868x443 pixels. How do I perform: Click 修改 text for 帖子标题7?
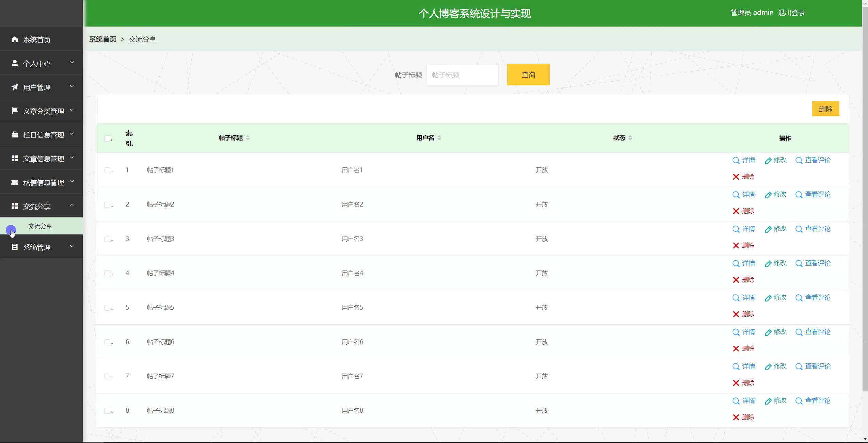pyautogui.click(x=780, y=366)
